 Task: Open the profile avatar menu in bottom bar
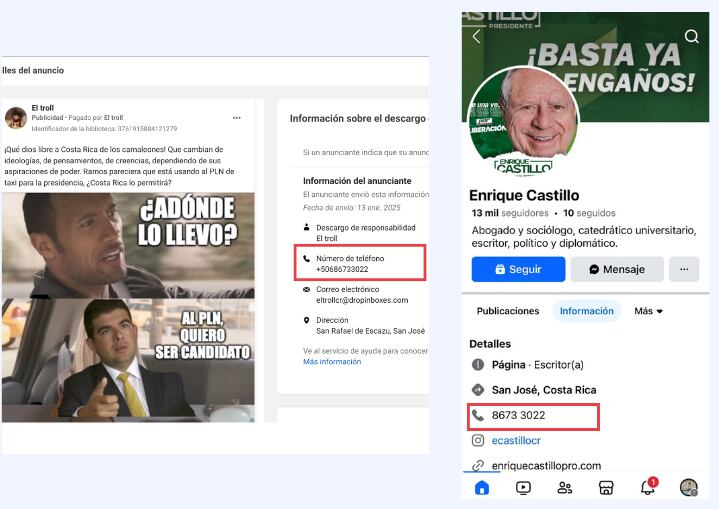[689, 487]
